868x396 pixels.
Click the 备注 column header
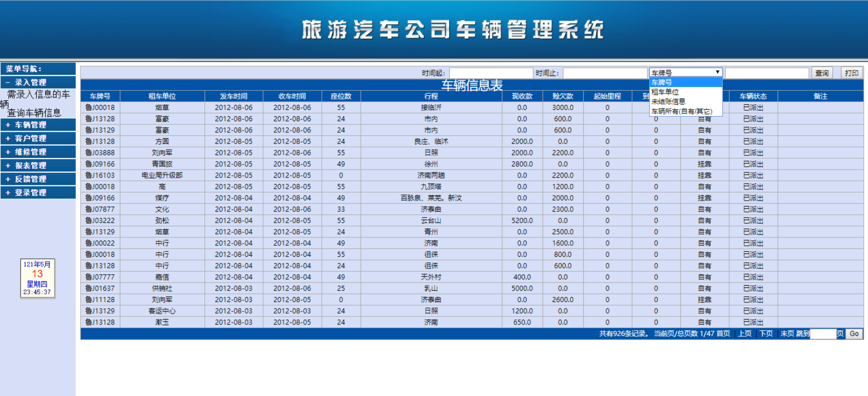[821, 96]
